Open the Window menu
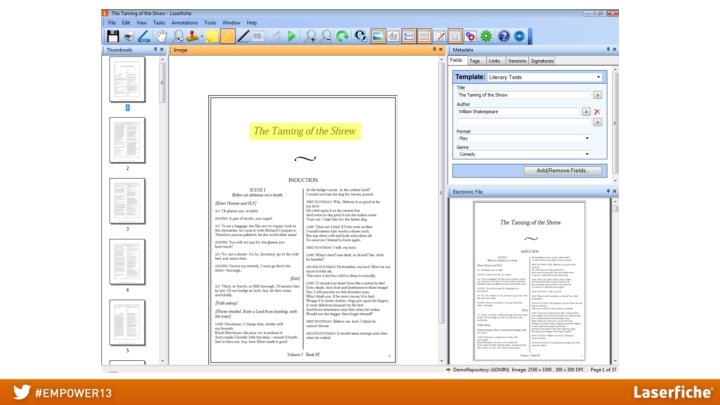Viewport: 720px width, 405px height. 231,22
